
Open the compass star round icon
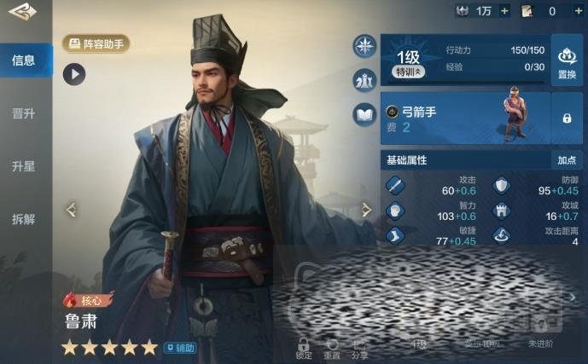pyautogui.click(x=364, y=46)
